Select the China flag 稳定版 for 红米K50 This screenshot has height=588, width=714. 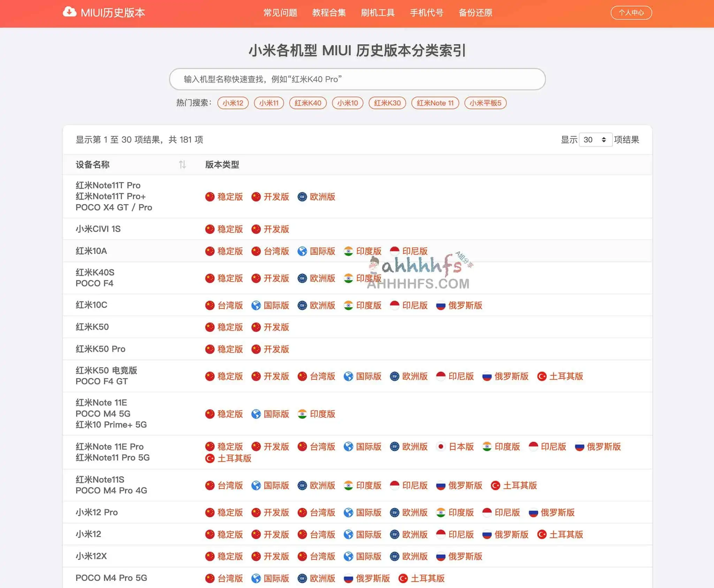[x=224, y=327]
